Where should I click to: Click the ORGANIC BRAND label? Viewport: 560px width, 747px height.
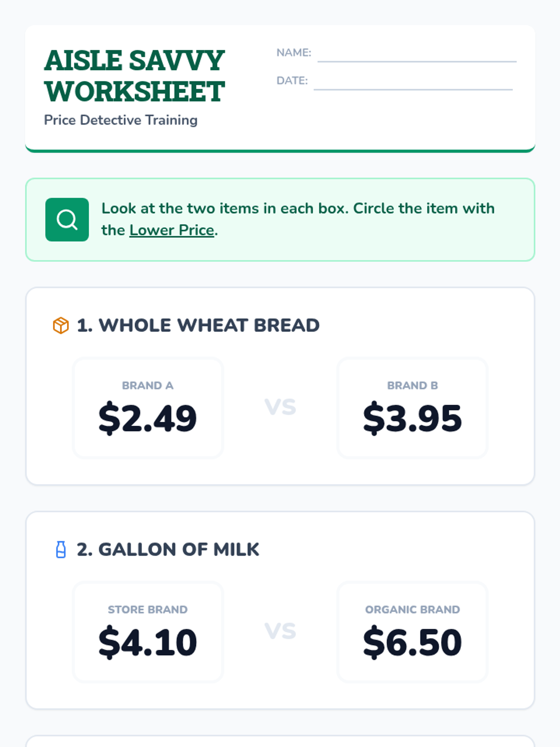[x=413, y=610]
